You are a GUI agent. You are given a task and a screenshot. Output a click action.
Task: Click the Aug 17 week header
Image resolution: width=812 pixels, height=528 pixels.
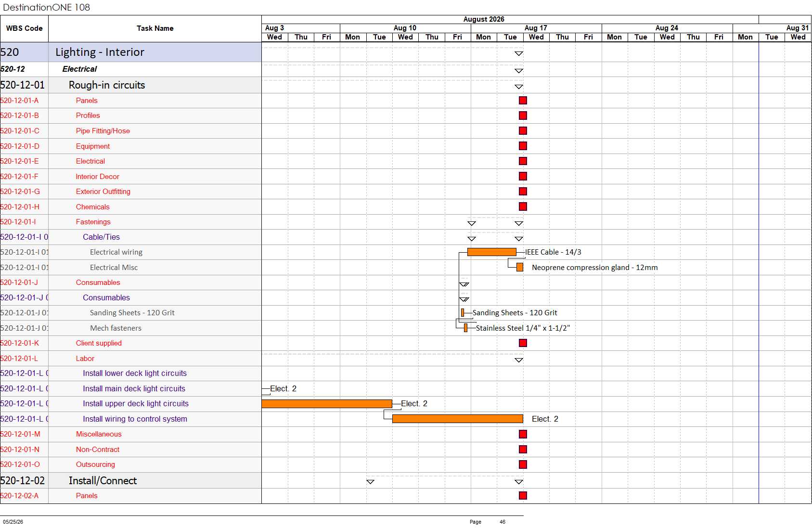536,28
